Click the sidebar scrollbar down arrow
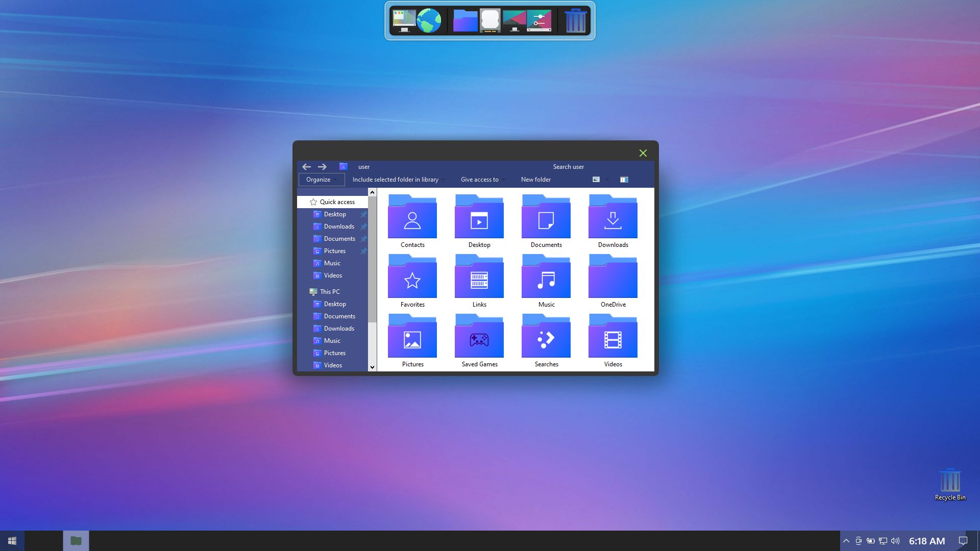 click(372, 367)
